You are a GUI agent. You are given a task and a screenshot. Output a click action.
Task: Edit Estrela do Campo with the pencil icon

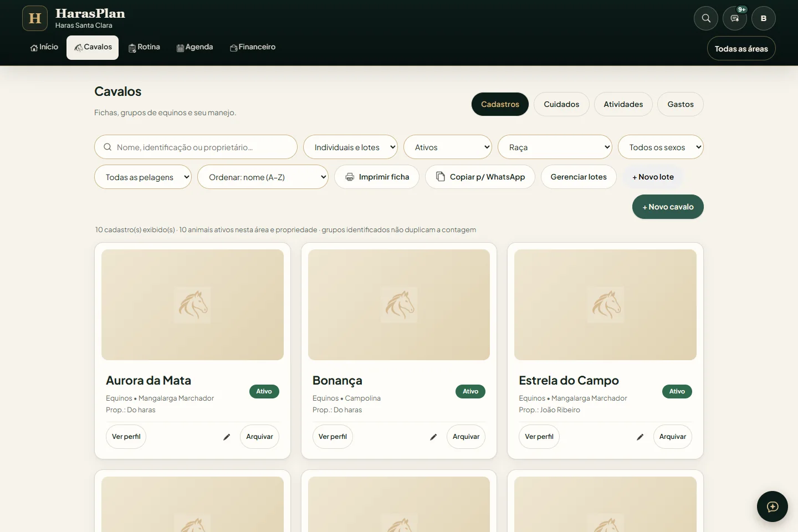(x=640, y=437)
